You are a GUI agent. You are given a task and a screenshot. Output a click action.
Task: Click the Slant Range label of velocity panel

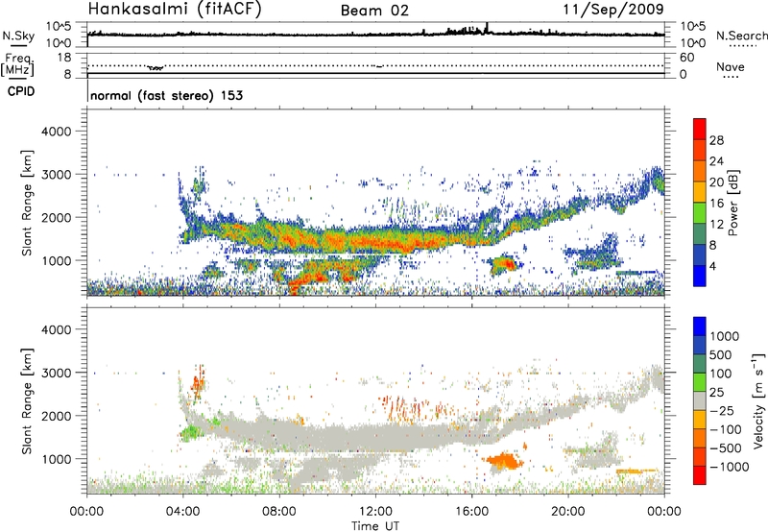coord(27,401)
